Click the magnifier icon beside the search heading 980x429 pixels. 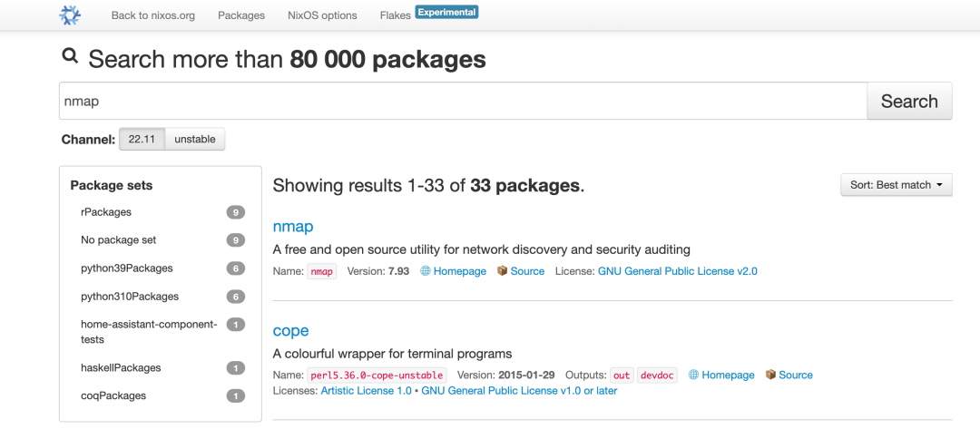[x=70, y=57]
